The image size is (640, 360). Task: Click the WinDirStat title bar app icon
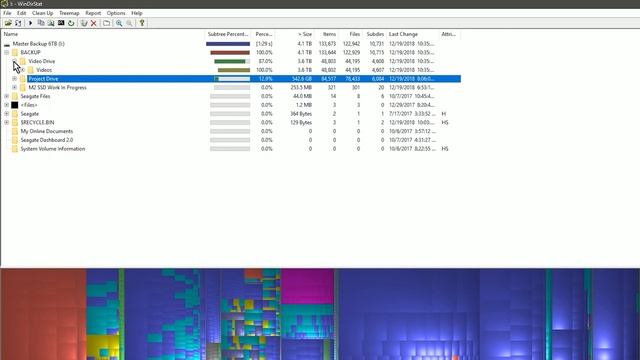click(x=4, y=4)
